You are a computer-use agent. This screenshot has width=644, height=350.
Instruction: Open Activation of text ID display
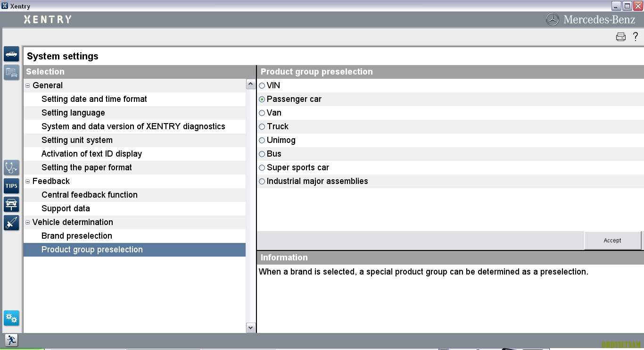coord(135,154)
